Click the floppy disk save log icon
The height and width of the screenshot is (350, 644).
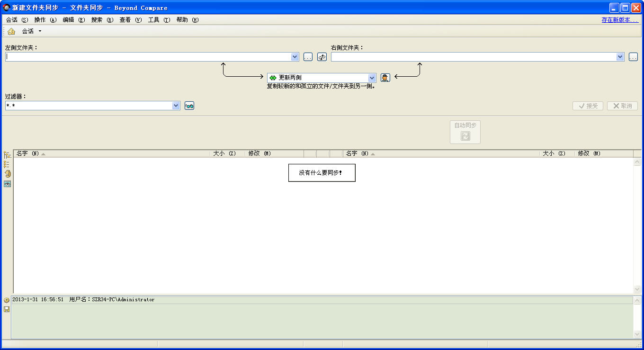tap(7, 309)
